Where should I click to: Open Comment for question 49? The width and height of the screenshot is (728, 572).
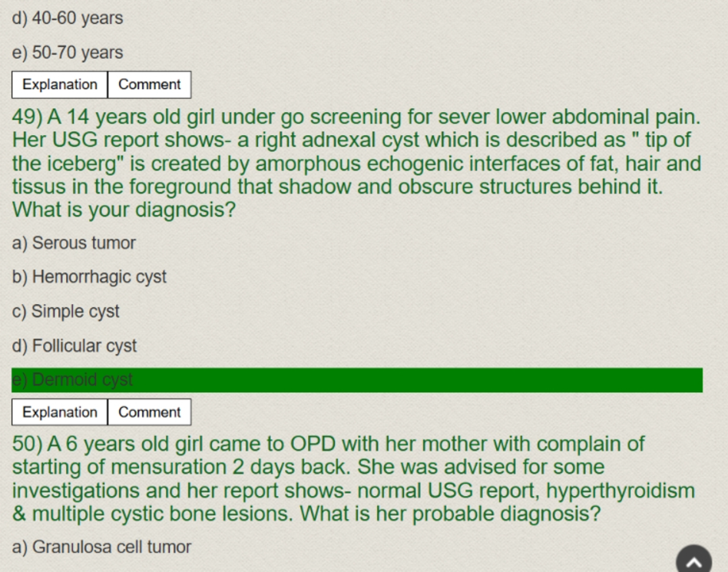click(x=150, y=412)
